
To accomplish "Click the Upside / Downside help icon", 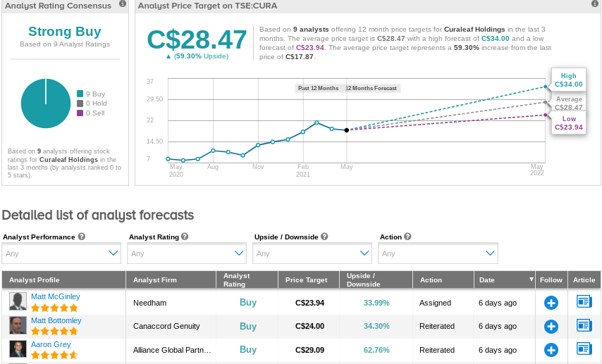I will pos(324,237).
